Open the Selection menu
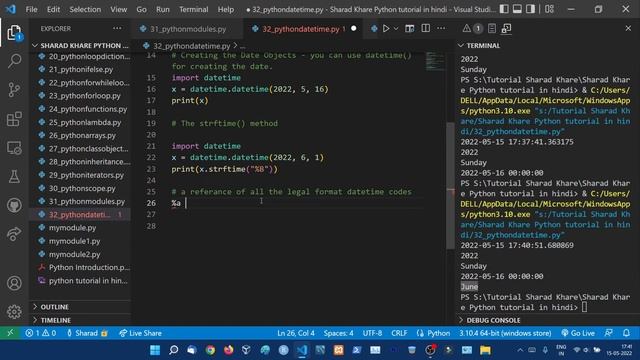 (85, 9)
